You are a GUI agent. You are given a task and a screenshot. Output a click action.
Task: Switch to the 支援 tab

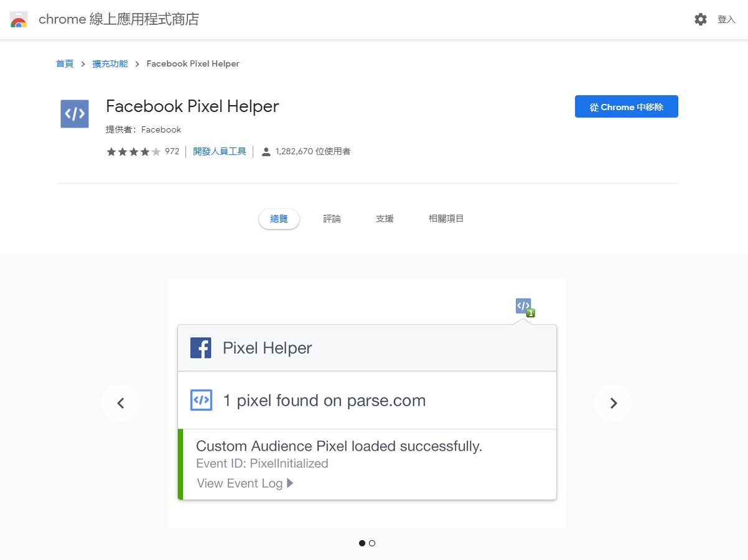click(385, 219)
